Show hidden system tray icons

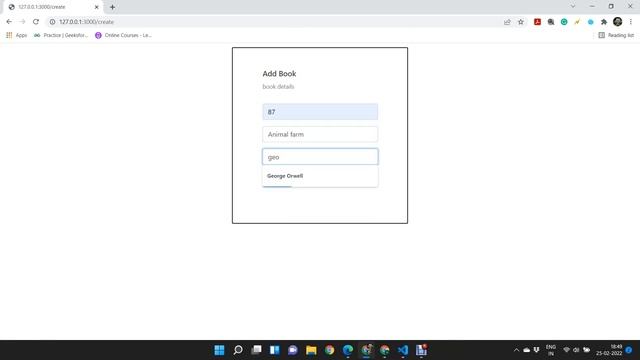click(516, 350)
